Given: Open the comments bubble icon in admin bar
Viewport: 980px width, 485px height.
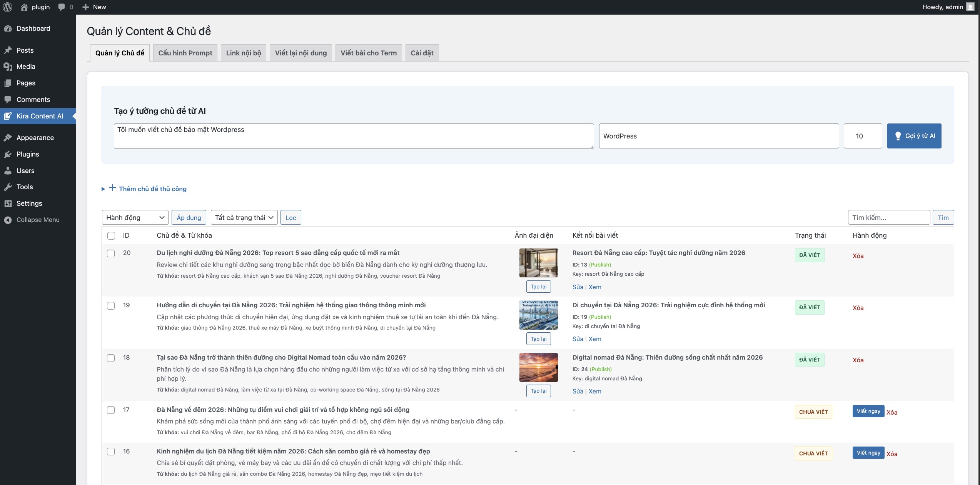Looking at the screenshot, I should point(62,7).
